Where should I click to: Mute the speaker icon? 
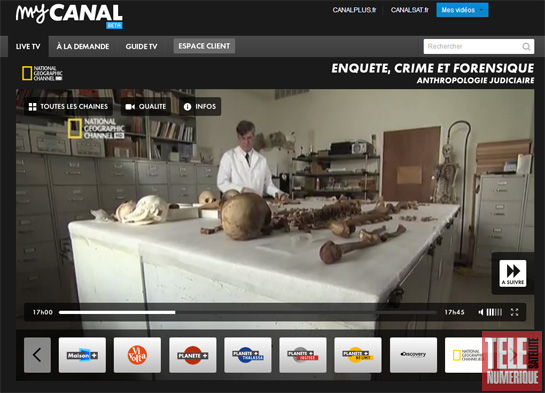pyautogui.click(x=481, y=312)
